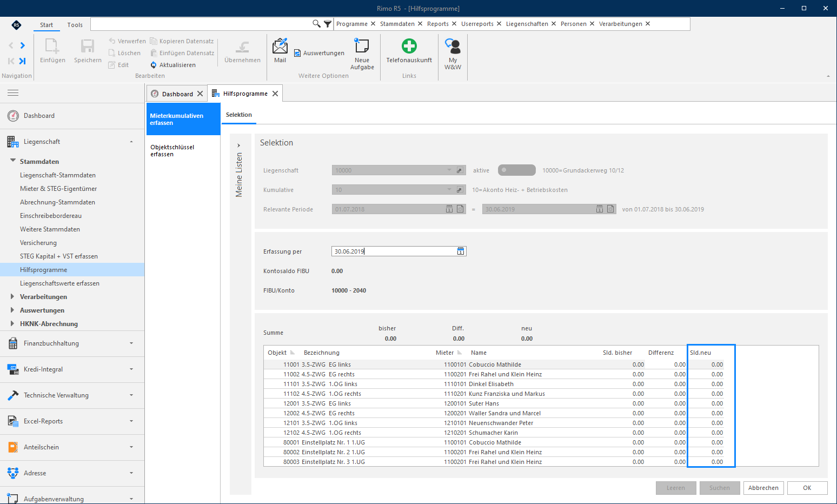Click the Auswertungen ribbon item
This screenshot has width=837, height=504.
click(319, 53)
